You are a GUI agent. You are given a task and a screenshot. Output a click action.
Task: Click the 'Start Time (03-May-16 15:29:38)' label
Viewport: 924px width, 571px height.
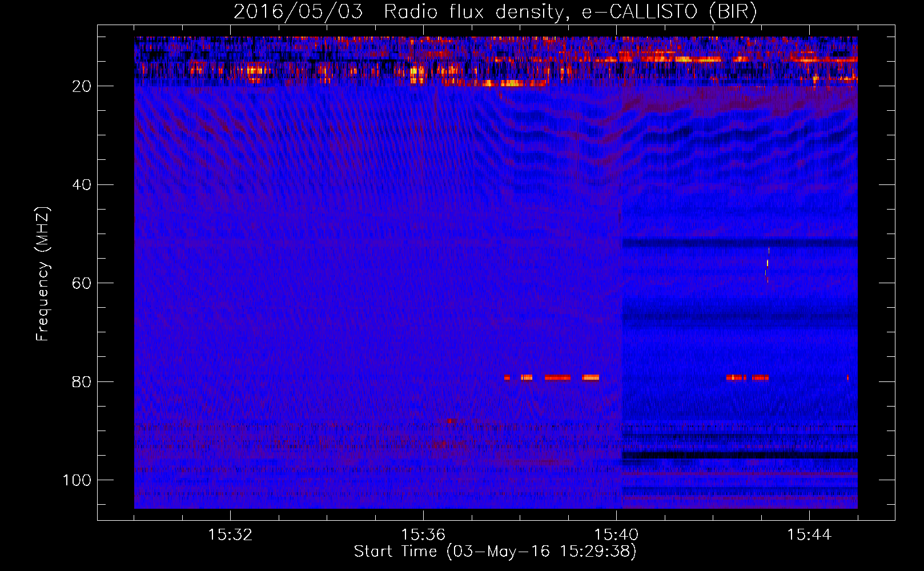495,552
